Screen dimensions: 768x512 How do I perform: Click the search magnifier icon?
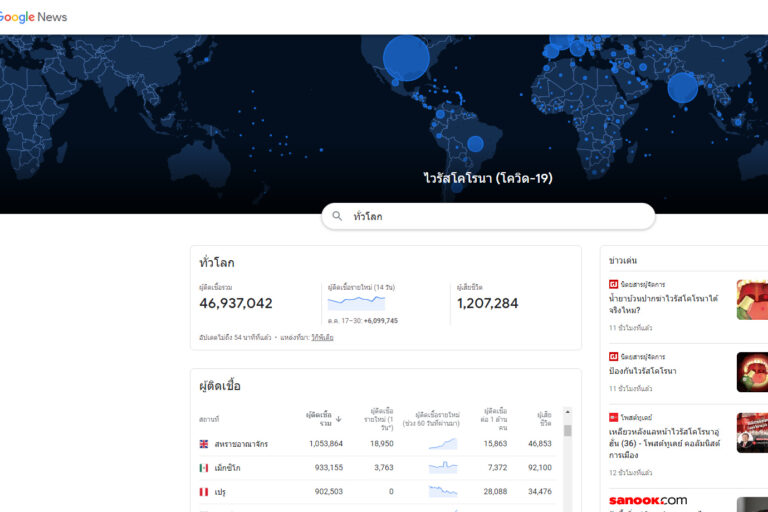tap(337, 216)
